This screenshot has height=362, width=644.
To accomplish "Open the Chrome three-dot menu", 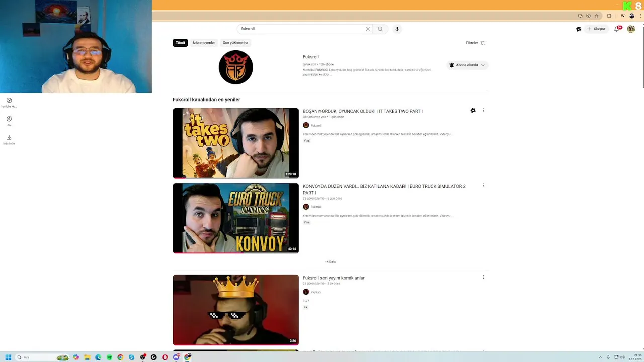I will coord(641,16).
